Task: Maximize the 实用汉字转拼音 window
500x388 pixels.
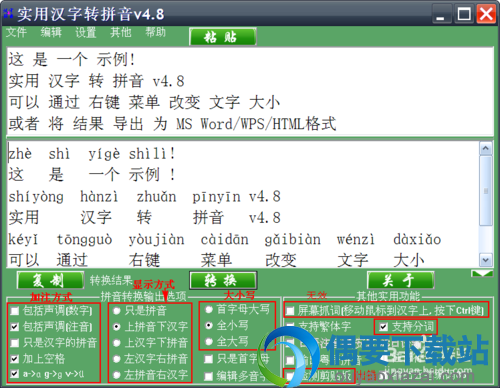Action: pos(464,14)
